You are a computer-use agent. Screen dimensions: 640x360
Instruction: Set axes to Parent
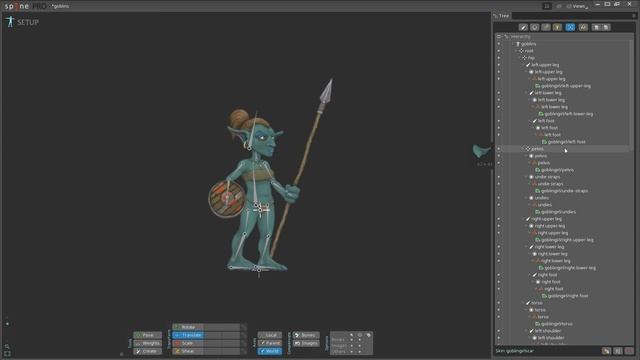(x=269, y=343)
